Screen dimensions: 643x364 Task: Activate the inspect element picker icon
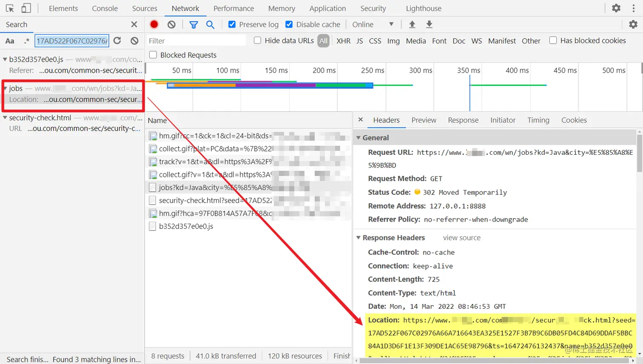(10, 8)
